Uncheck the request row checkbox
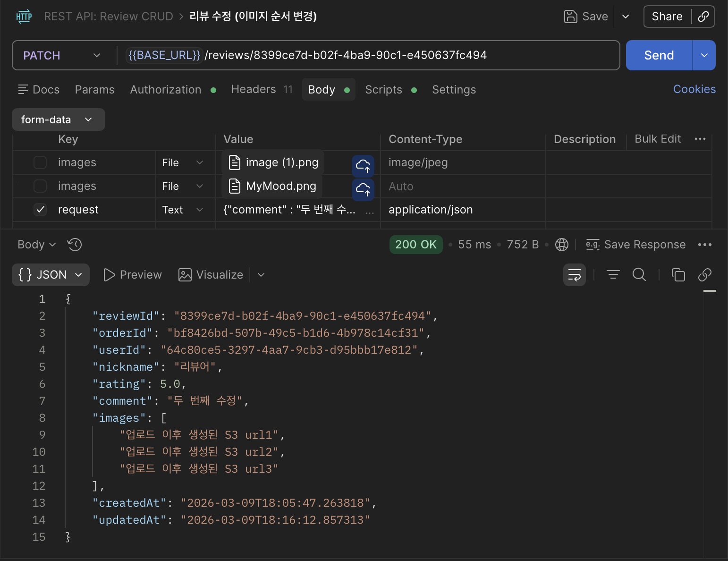This screenshot has width=728, height=561. click(40, 210)
